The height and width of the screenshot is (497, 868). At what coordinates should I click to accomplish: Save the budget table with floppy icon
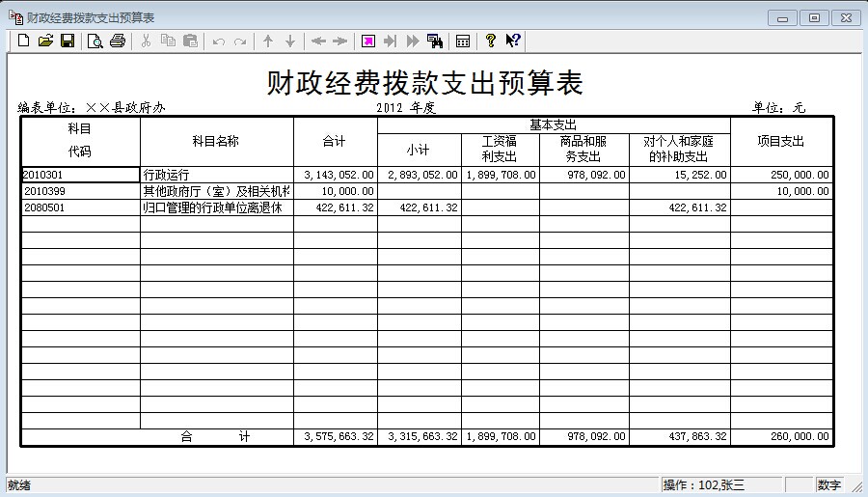[x=68, y=41]
